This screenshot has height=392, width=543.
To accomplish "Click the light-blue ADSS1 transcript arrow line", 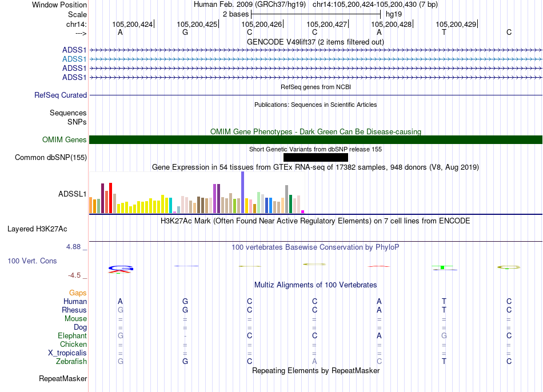I will (x=316, y=59).
